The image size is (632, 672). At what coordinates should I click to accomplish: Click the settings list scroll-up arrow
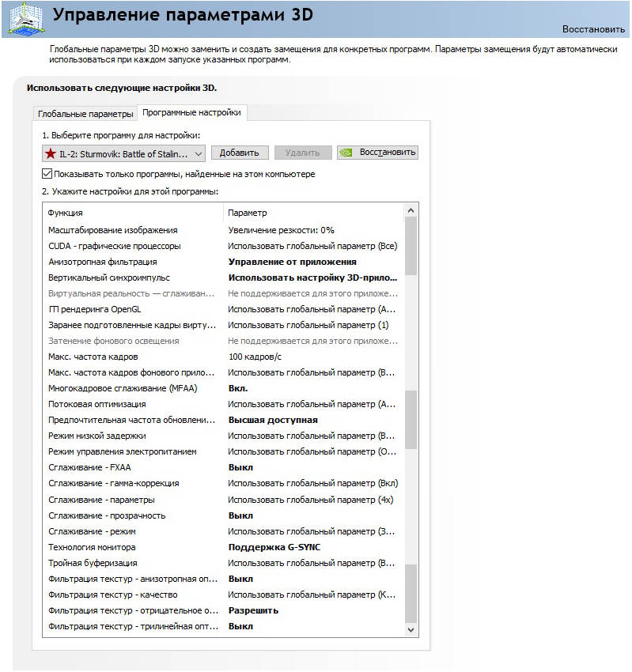pyautogui.click(x=411, y=210)
